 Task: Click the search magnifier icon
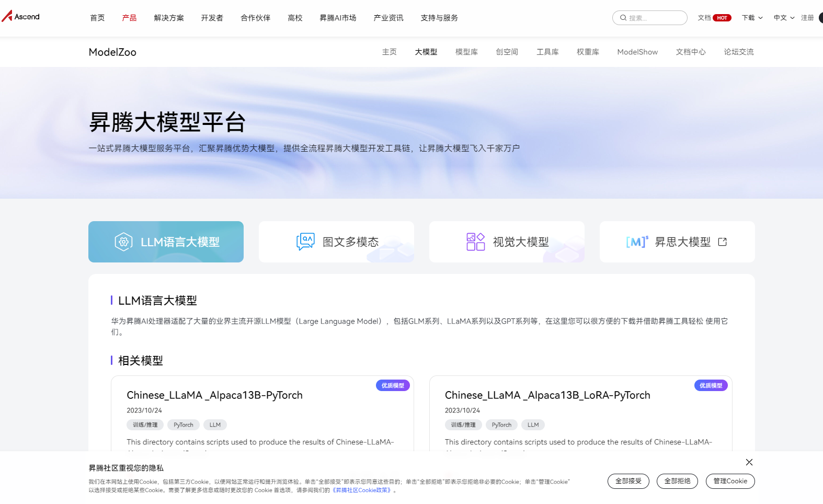623,18
